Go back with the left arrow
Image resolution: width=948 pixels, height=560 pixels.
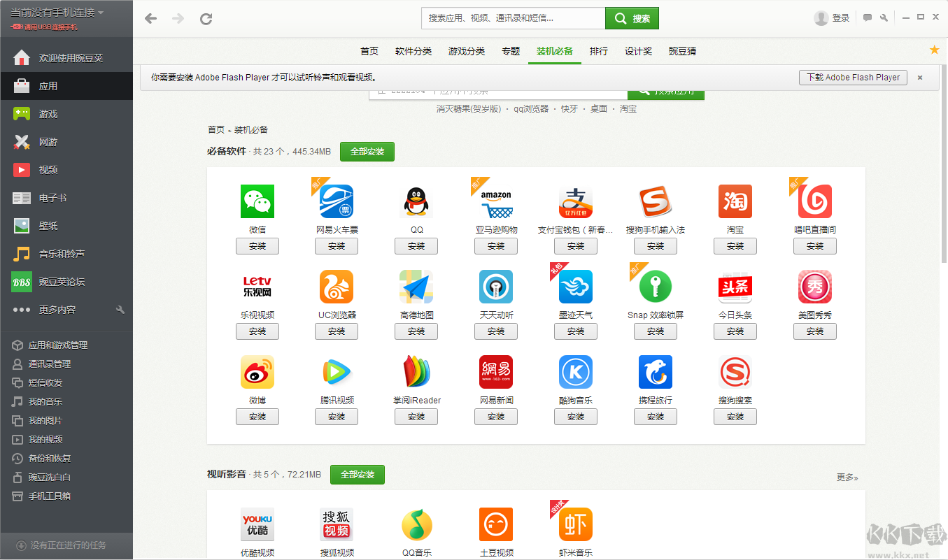point(150,18)
